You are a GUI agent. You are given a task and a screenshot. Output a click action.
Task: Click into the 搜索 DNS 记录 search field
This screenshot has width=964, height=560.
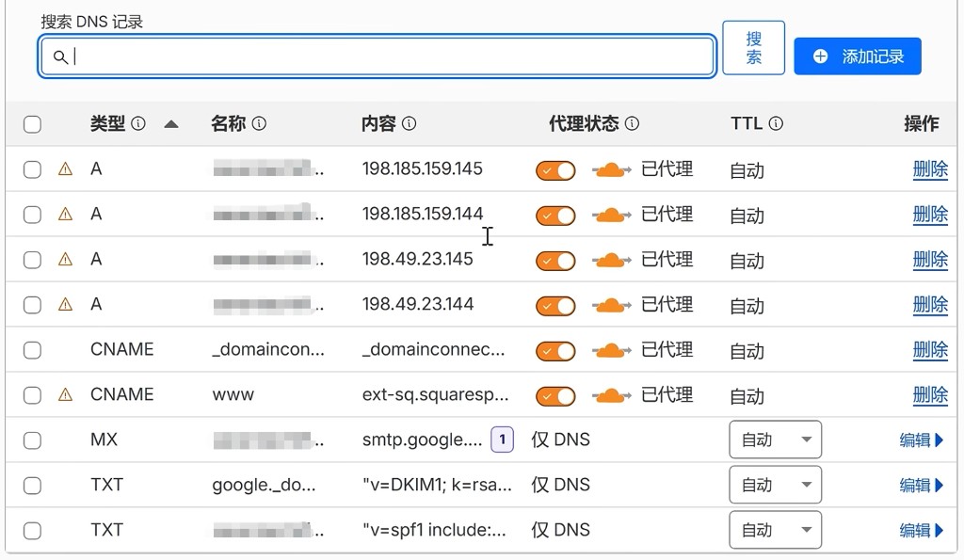click(377, 56)
